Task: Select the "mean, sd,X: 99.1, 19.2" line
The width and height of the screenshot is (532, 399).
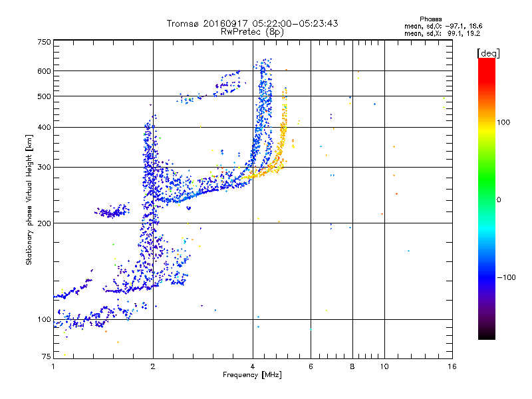Action: tap(442, 33)
